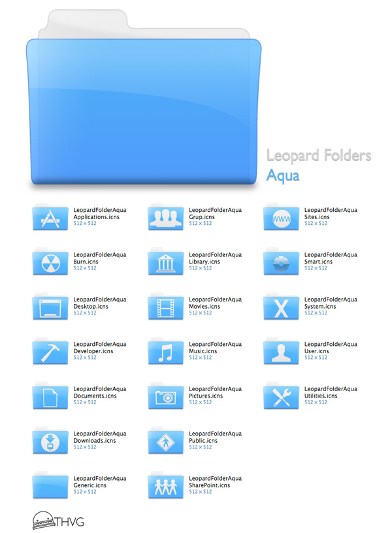
Task: Click the THVG logo at the bottom
Action: 58,521
